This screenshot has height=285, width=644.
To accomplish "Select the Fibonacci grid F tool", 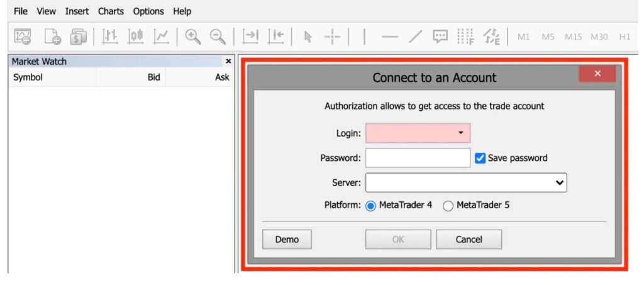I will tap(465, 37).
